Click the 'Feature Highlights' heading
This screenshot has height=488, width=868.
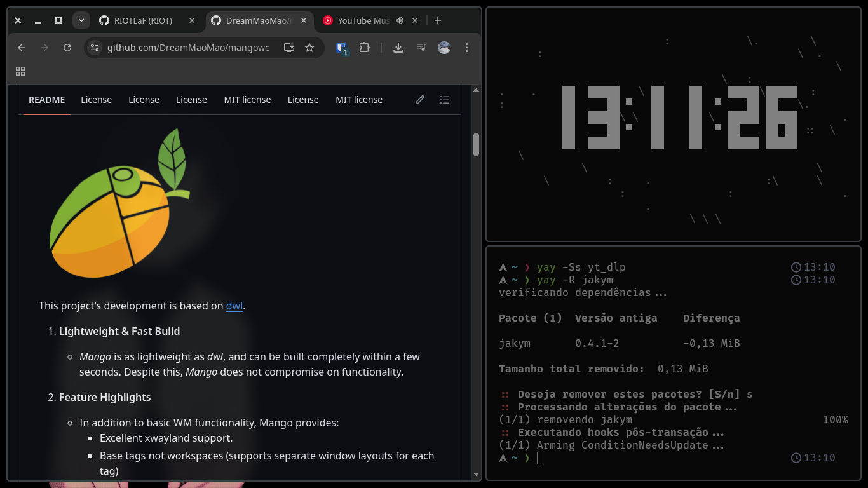coord(105,397)
